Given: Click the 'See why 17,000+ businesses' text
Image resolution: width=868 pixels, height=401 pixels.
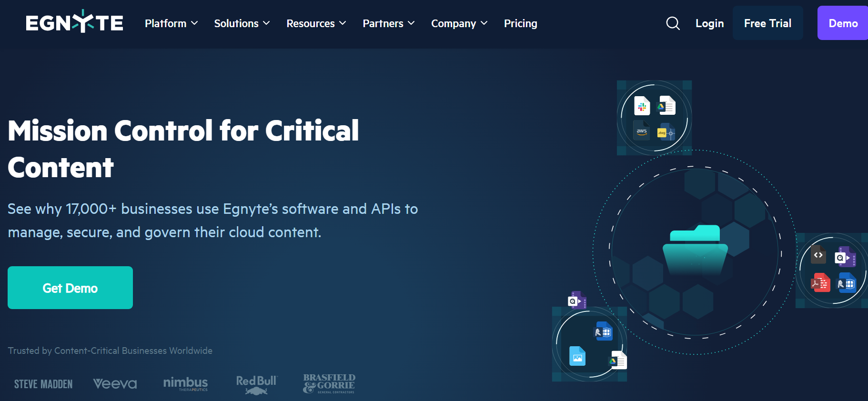Looking at the screenshot, I should [212, 221].
